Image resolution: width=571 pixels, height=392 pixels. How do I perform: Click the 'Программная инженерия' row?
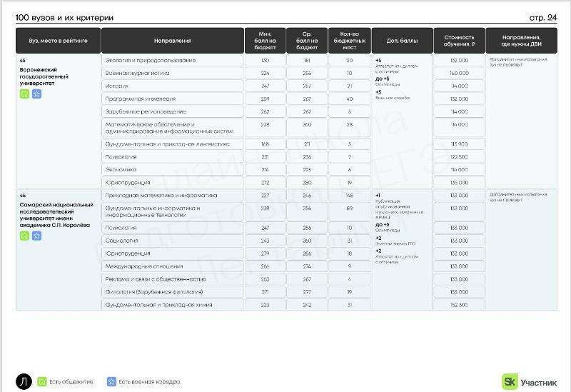tap(172, 99)
